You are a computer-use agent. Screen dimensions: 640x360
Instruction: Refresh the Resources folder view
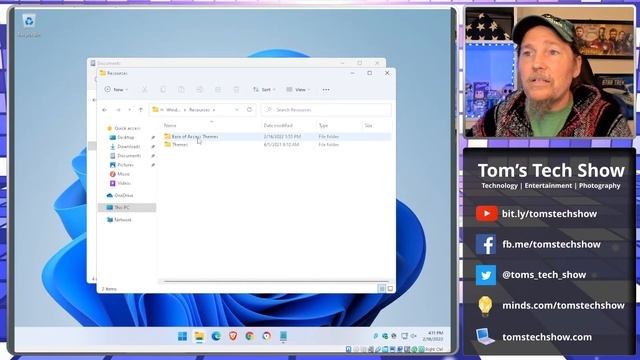249,110
